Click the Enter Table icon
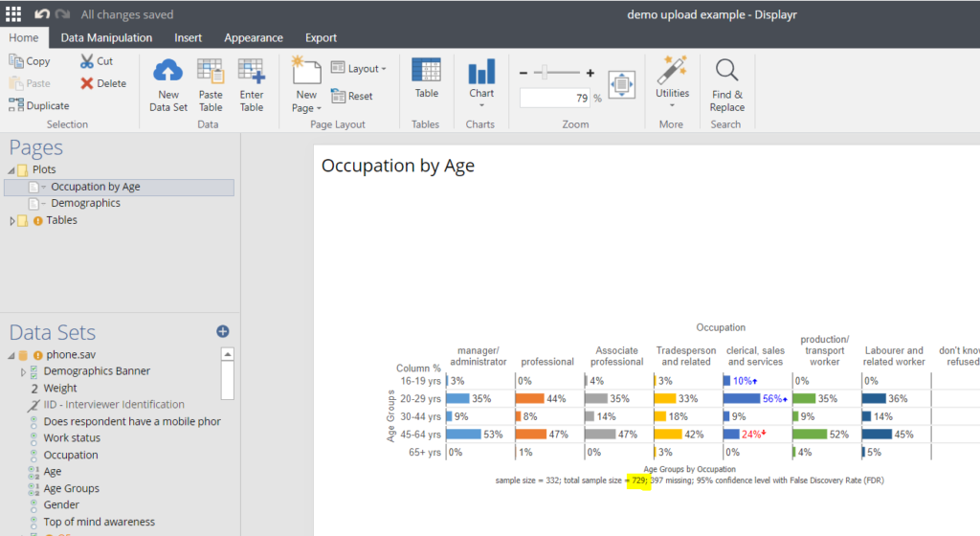The height and width of the screenshot is (536, 980). coord(252,73)
